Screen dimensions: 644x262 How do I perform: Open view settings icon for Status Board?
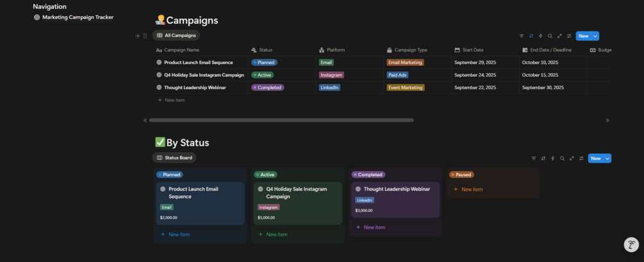581,158
